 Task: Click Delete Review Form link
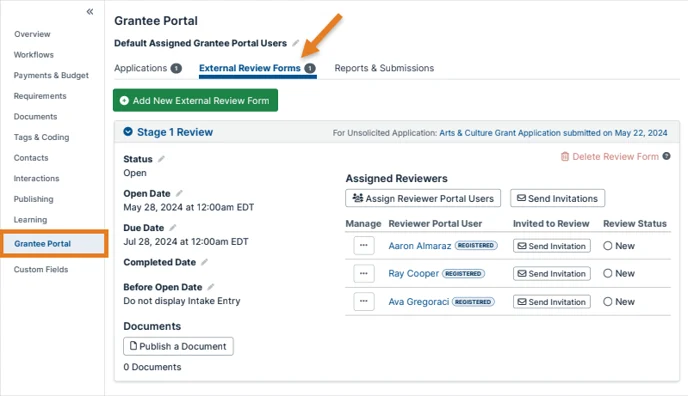coord(610,157)
